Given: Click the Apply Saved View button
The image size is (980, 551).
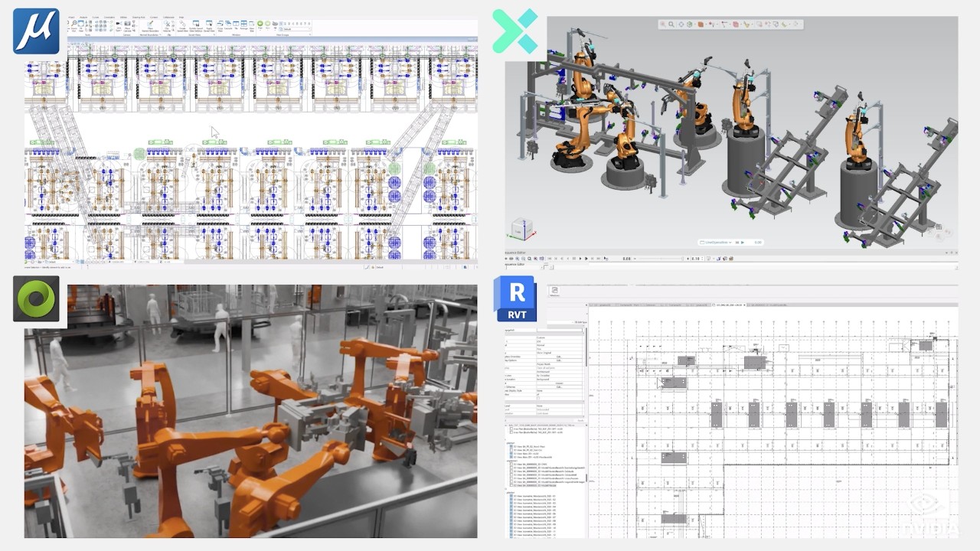Looking at the screenshot, I should point(210,24).
